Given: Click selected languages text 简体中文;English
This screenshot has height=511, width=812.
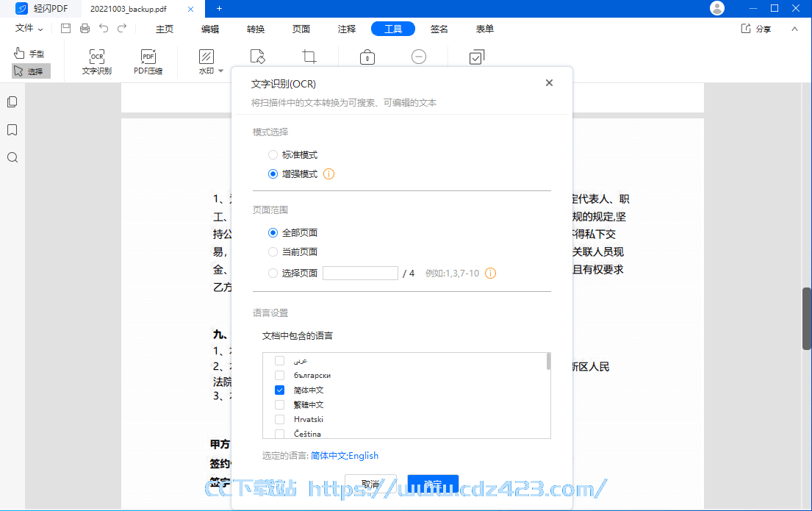Looking at the screenshot, I should pyautogui.click(x=345, y=456).
